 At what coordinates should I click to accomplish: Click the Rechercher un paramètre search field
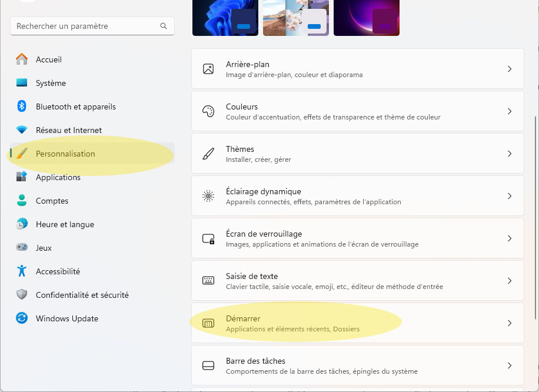coord(92,26)
